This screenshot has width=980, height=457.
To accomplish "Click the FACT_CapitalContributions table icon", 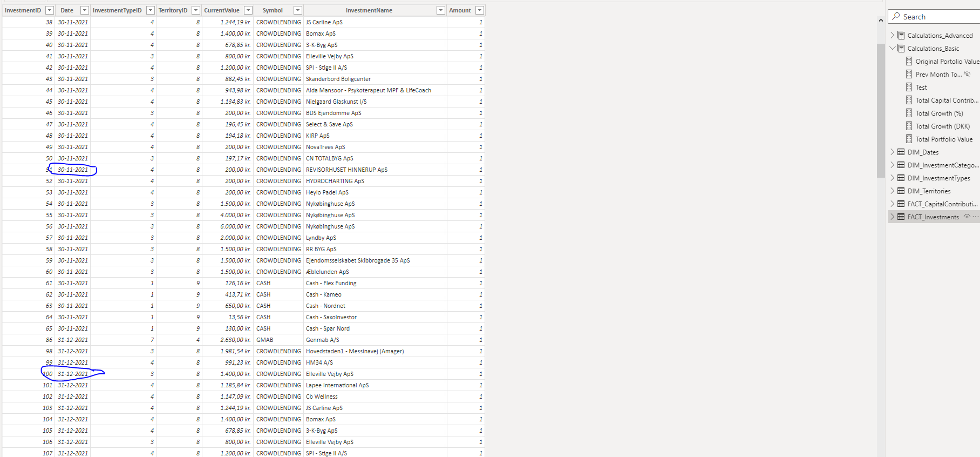I will (x=901, y=204).
